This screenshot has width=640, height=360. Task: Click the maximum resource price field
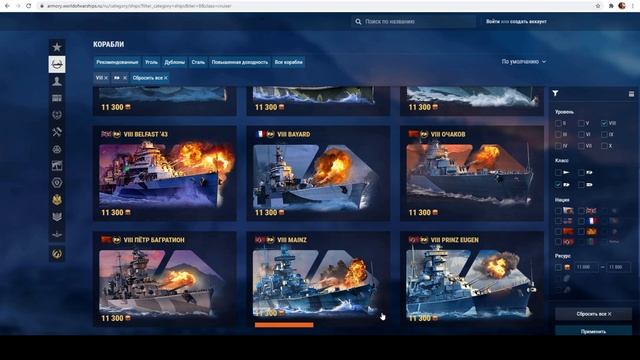[x=618, y=267]
